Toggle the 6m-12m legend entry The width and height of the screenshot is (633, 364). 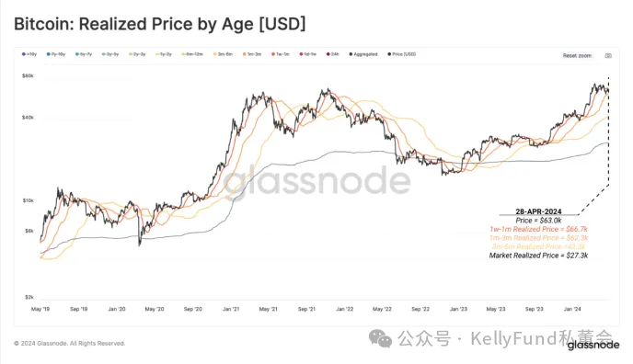pos(192,54)
